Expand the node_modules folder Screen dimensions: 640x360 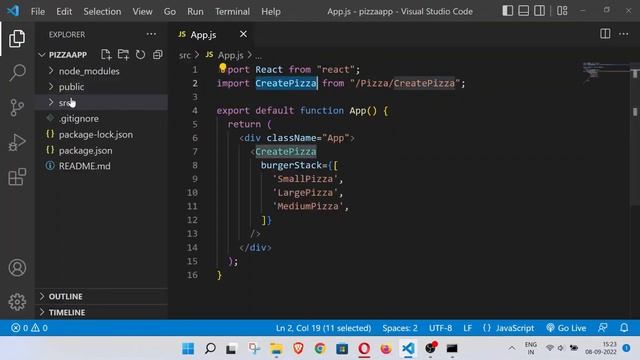tap(89, 71)
